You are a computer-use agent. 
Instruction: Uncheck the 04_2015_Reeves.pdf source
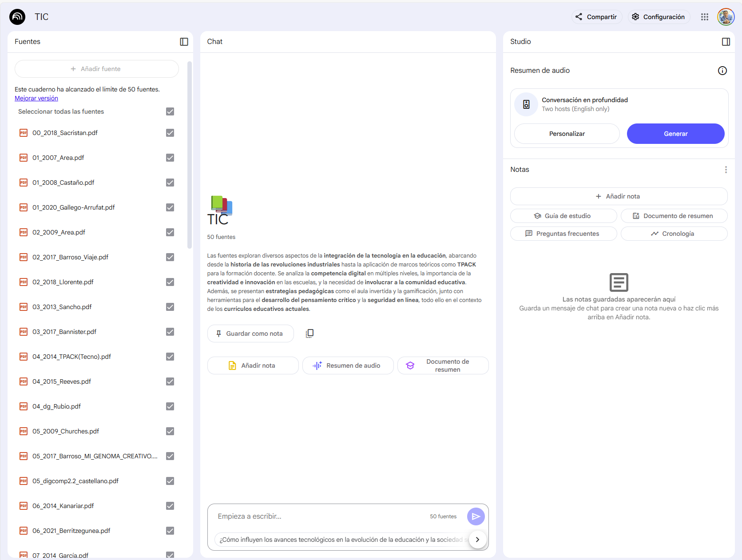[170, 381]
